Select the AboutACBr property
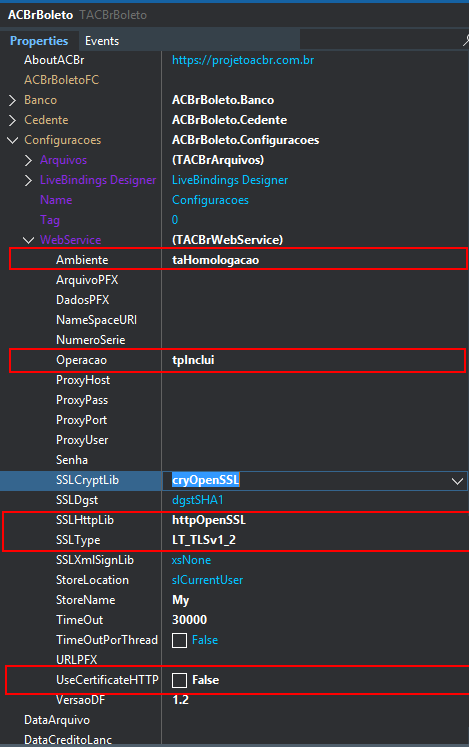The image size is (469, 747). pos(54,60)
